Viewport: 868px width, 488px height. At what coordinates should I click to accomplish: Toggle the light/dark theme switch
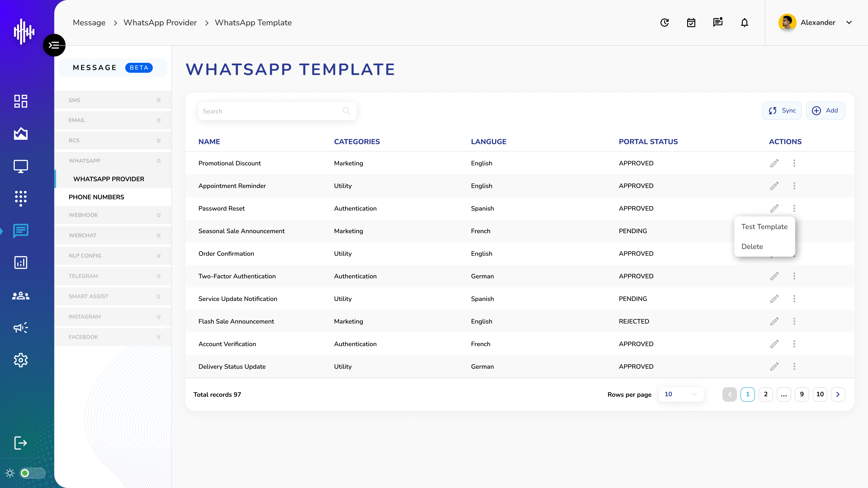32,473
